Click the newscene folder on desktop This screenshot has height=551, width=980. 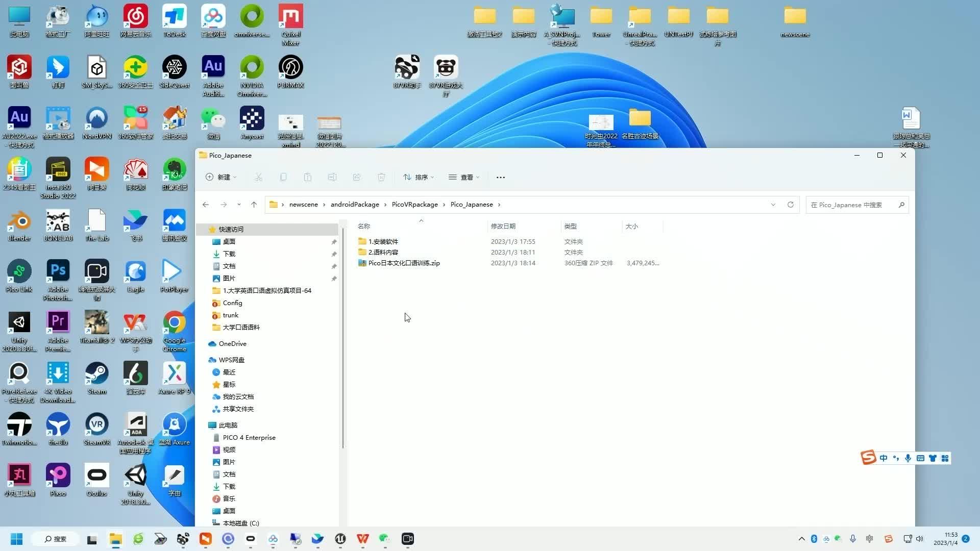point(795,21)
